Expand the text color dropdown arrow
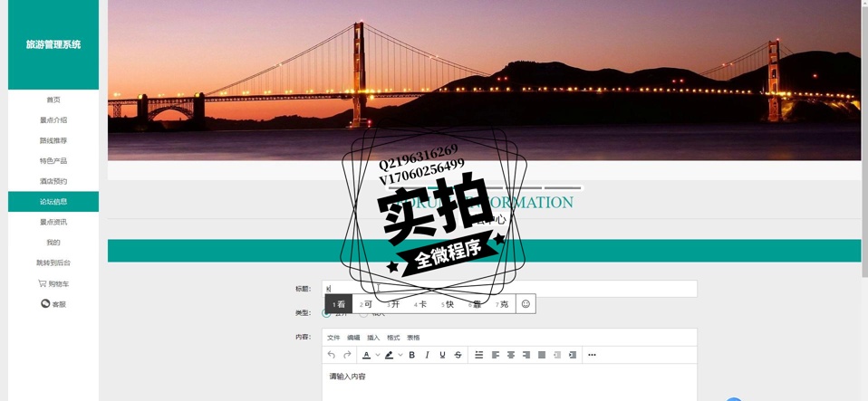Viewport: 868px width, 401px height. pyautogui.click(x=378, y=355)
